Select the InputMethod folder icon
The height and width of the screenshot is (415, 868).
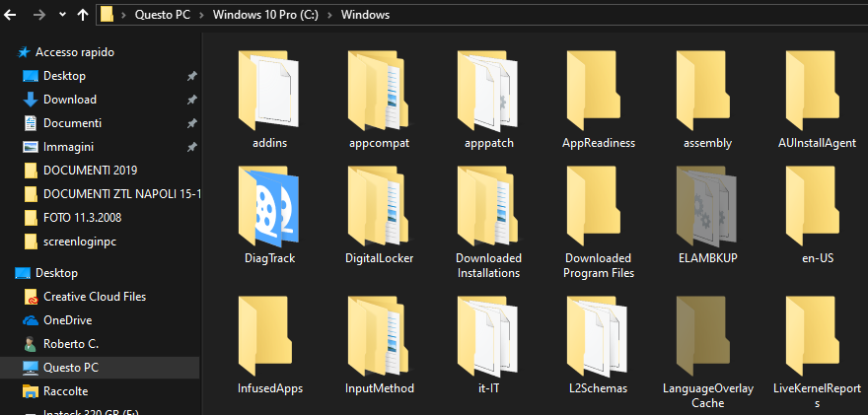(x=379, y=336)
